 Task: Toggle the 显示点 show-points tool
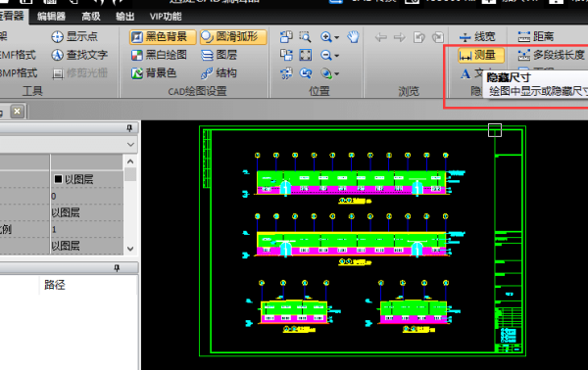tap(74, 36)
